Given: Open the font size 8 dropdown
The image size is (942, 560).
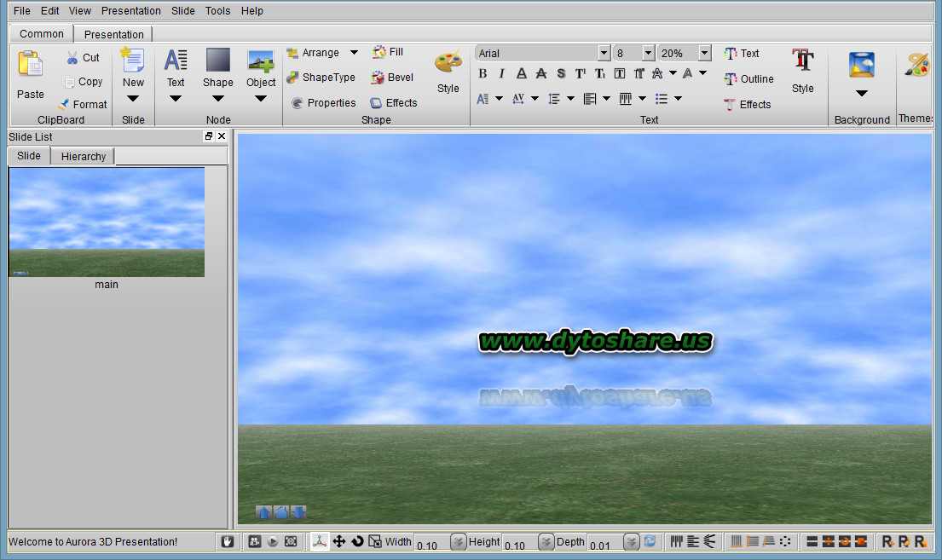Looking at the screenshot, I should [x=648, y=53].
